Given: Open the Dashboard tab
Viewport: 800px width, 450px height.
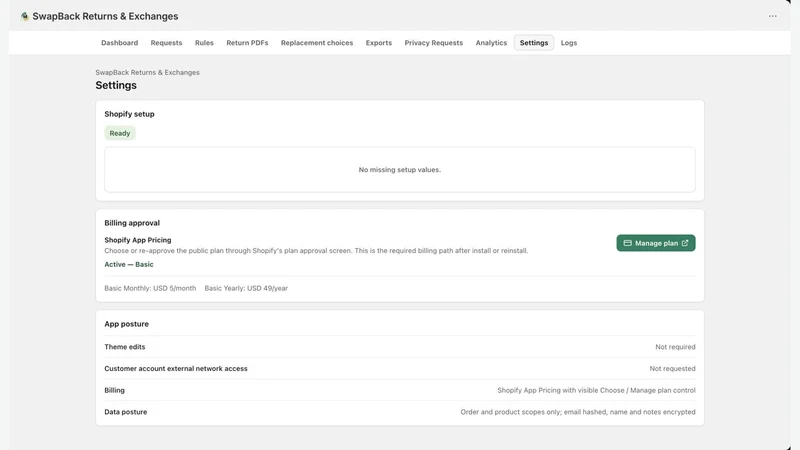Looking at the screenshot, I should 119,43.
